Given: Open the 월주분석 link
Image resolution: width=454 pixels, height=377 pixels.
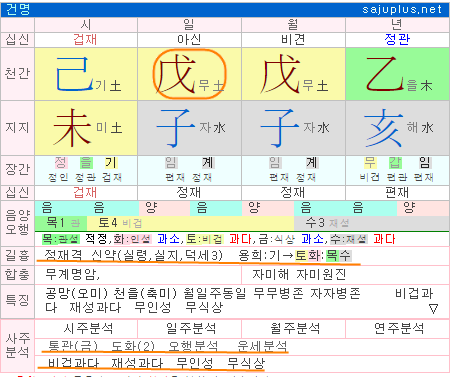Looking at the screenshot, I should click(x=295, y=328).
